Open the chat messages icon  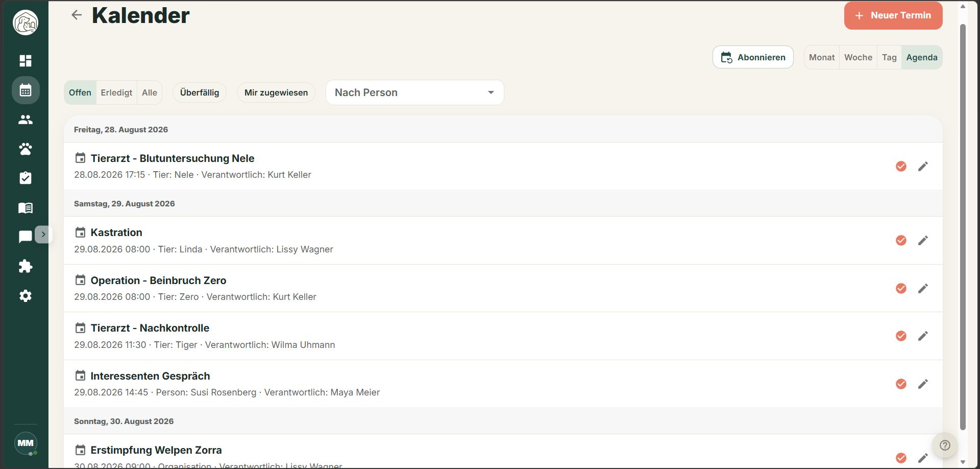[25, 237]
